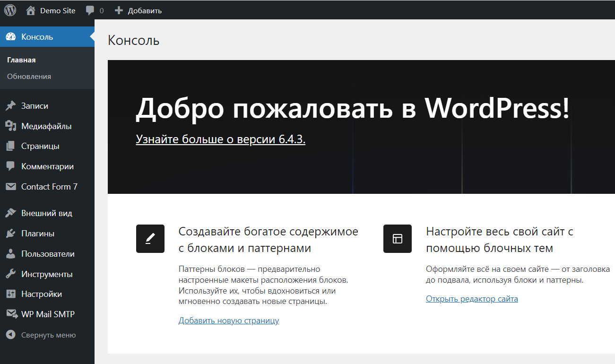Click the sliders icon beside Настройки
Viewport: 615px width, 364px height.
point(10,294)
